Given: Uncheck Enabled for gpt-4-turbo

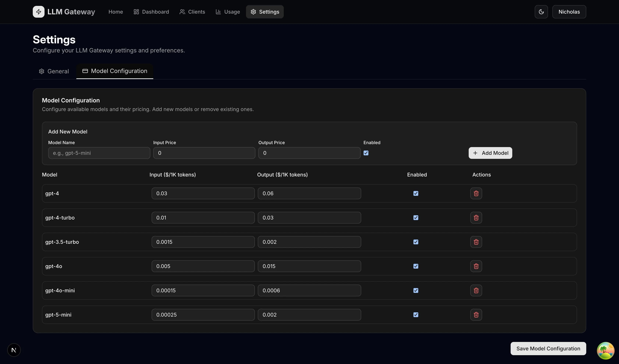Looking at the screenshot, I should click(x=416, y=217).
